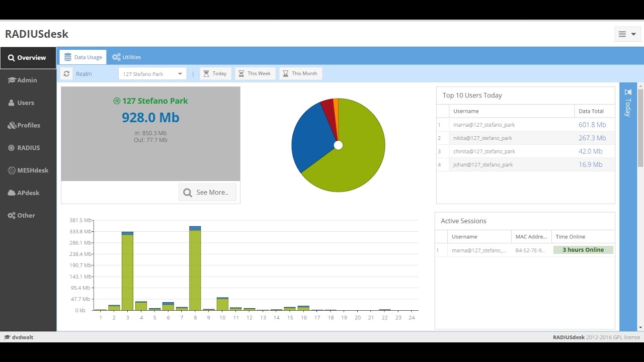Viewport: 644px width, 362px height.
Task: Click the scrollbar down arrow
Action: point(640,328)
